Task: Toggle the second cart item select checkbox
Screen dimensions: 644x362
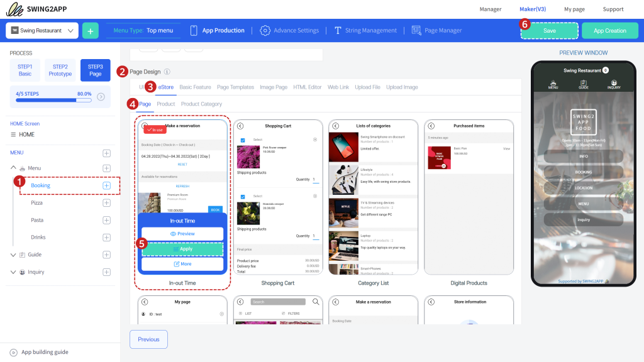Action: tap(243, 197)
